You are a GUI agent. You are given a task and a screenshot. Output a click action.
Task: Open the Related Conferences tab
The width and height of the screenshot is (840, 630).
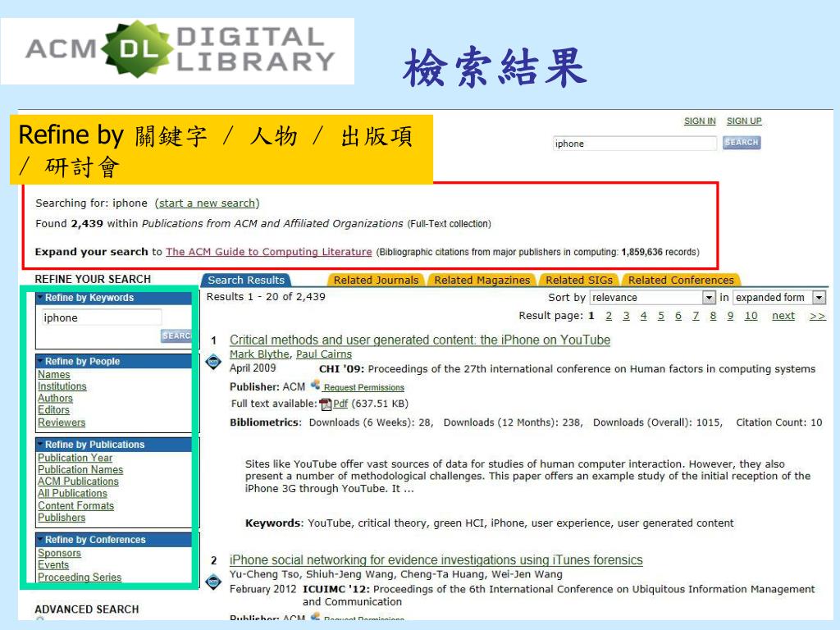681,281
